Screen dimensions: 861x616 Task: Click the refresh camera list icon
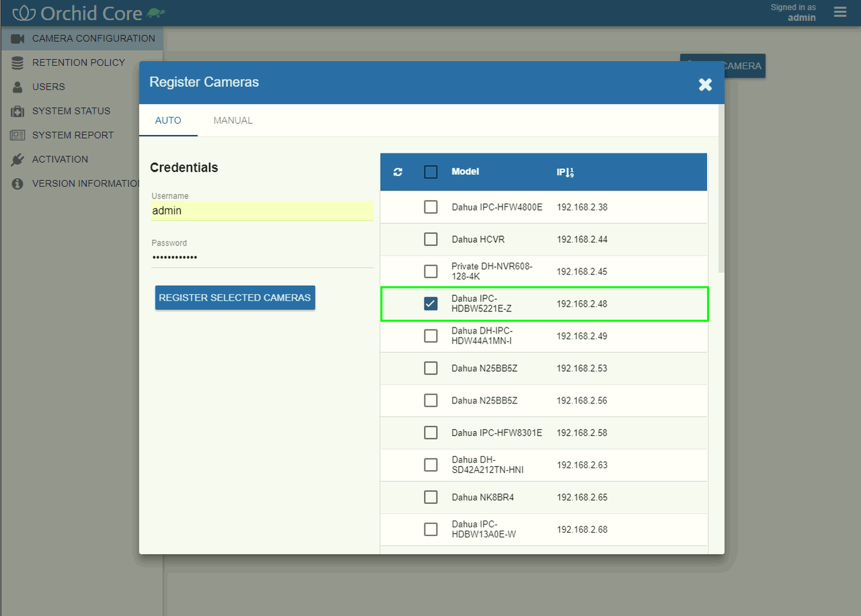point(398,172)
